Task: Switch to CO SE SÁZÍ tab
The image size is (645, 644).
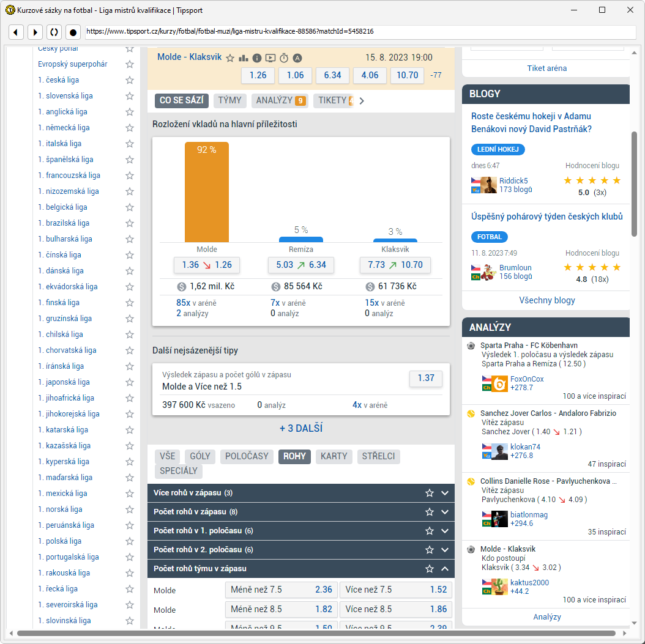Action: (x=181, y=100)
